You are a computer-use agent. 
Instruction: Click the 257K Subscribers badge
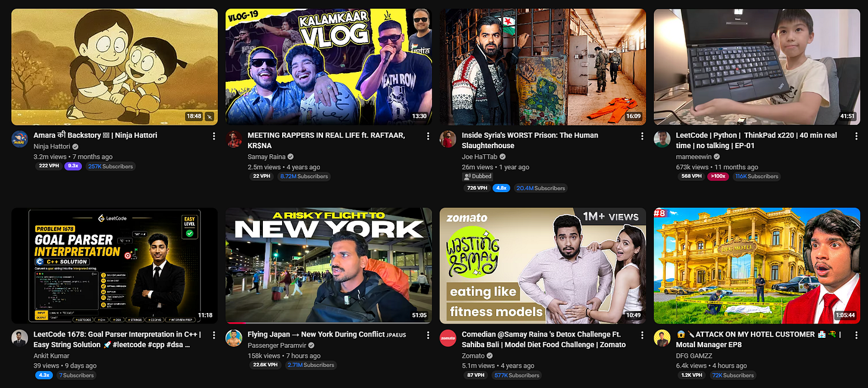pyautogui.click(x=110, y=166)
